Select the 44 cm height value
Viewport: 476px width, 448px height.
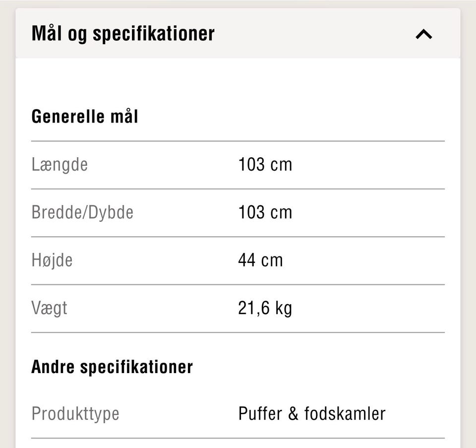tap(261, 259)
